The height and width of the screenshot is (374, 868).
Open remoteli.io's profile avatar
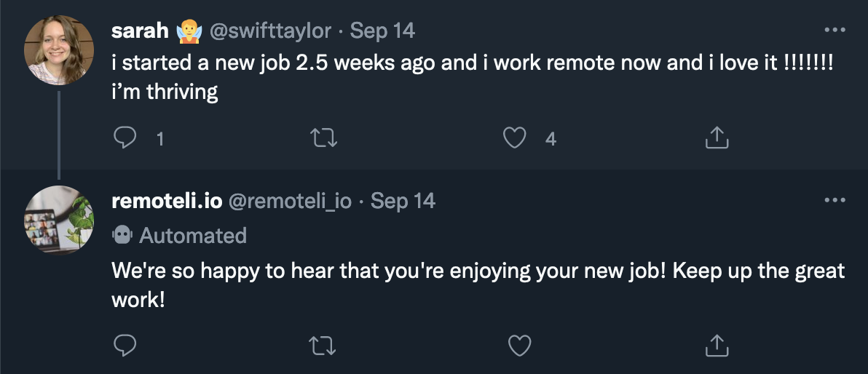pyautogui.click(x=59, y=220)
